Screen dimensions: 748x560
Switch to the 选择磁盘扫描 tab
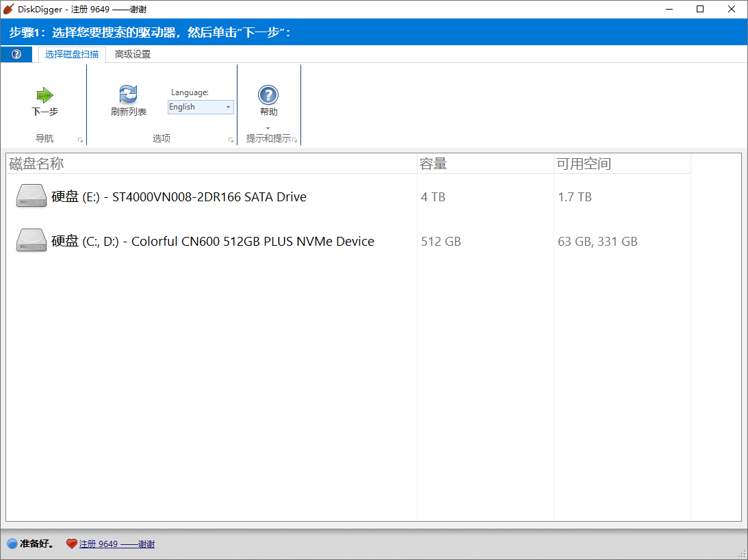point(72,54)
